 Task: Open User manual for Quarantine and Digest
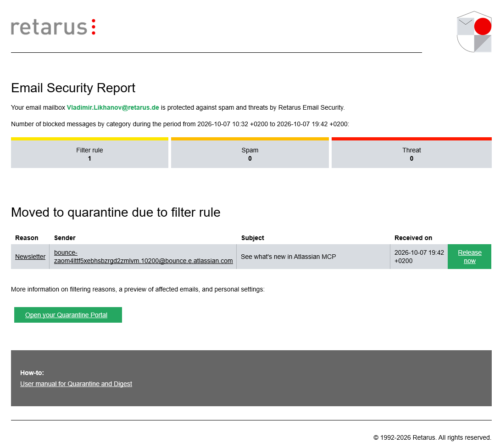[76, 384]
